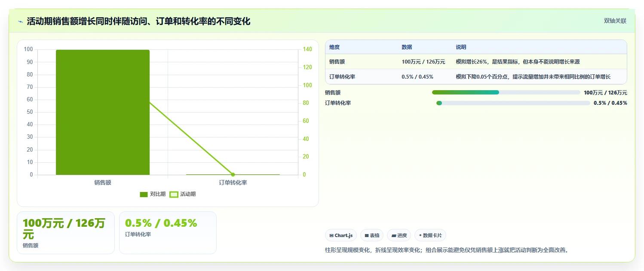This screenshot has width=644, height=271.
Task: Click the right axis value 140
Action: click(307, 49)
